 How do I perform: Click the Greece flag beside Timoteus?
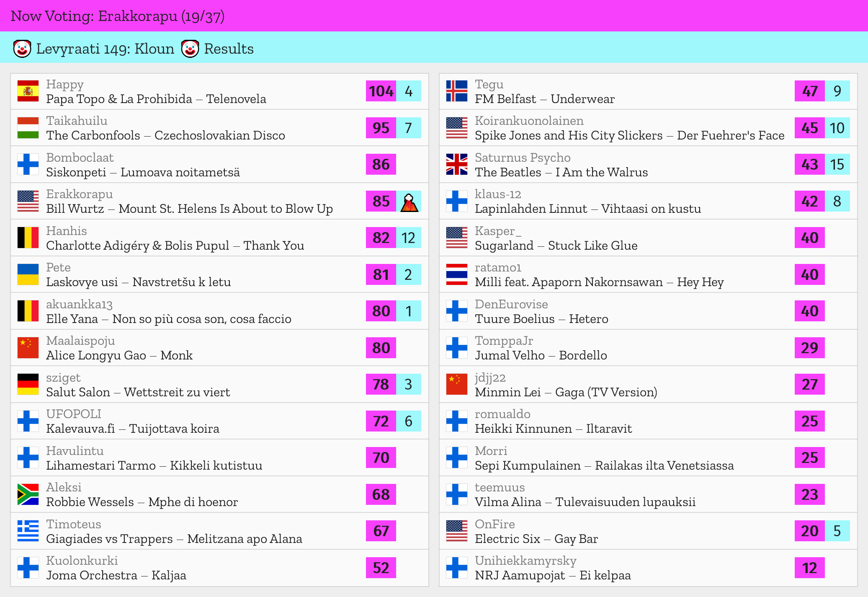[x=28, y=531]
